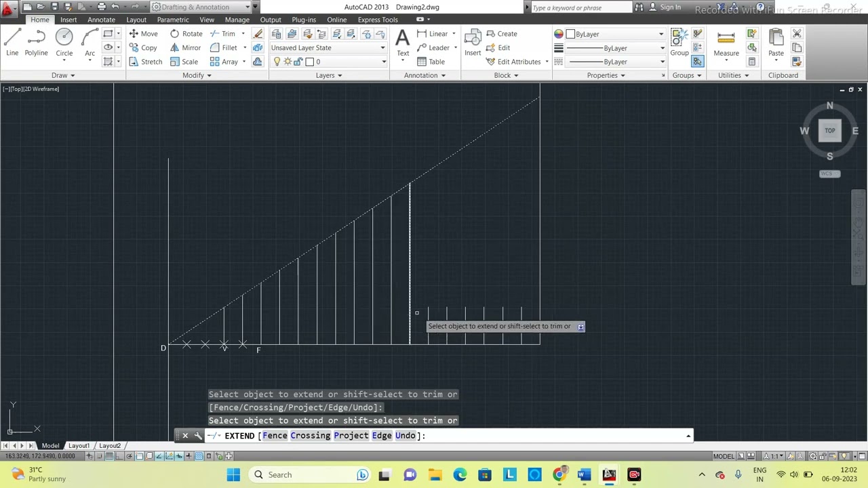Expand the Draw panel

pyautogui.click(x=62, y=75)
